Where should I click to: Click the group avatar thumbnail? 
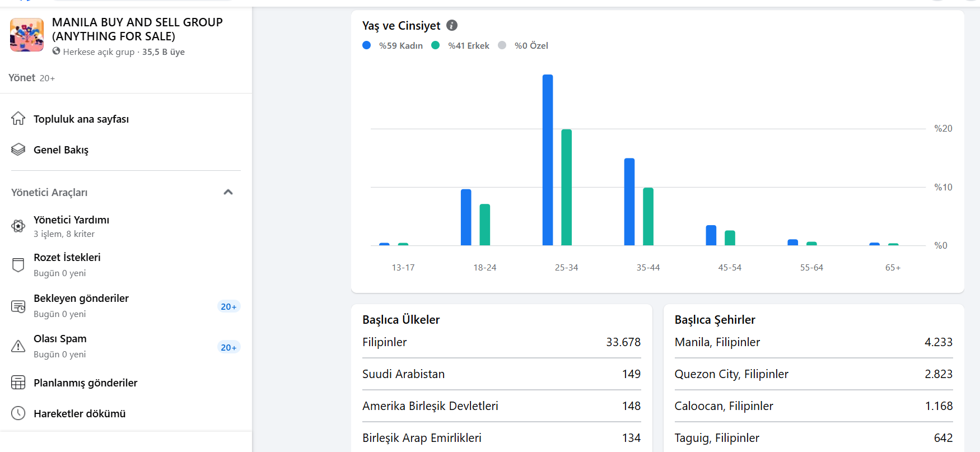click(27, 35)
